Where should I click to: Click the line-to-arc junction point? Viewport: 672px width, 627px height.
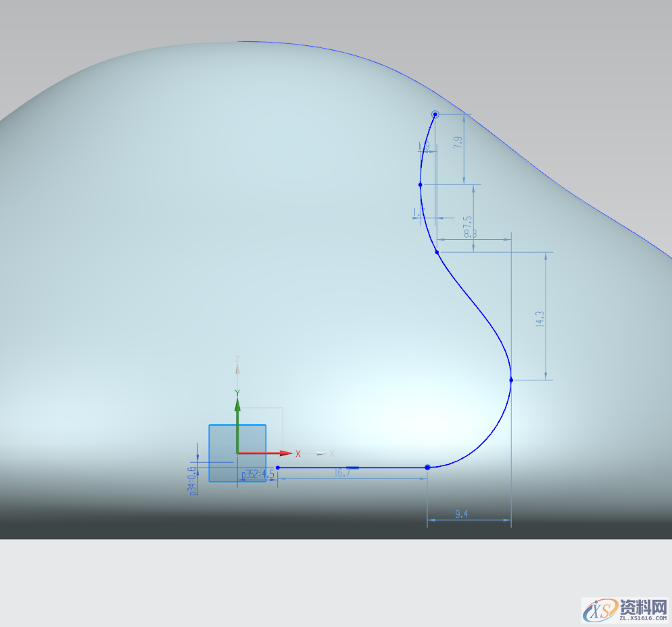(x=427, y=467)
